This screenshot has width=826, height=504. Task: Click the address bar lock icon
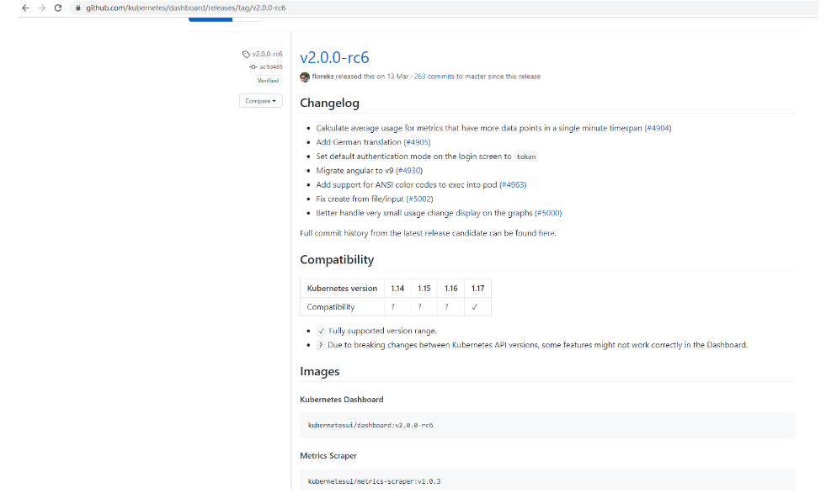(x=78, y=8)
